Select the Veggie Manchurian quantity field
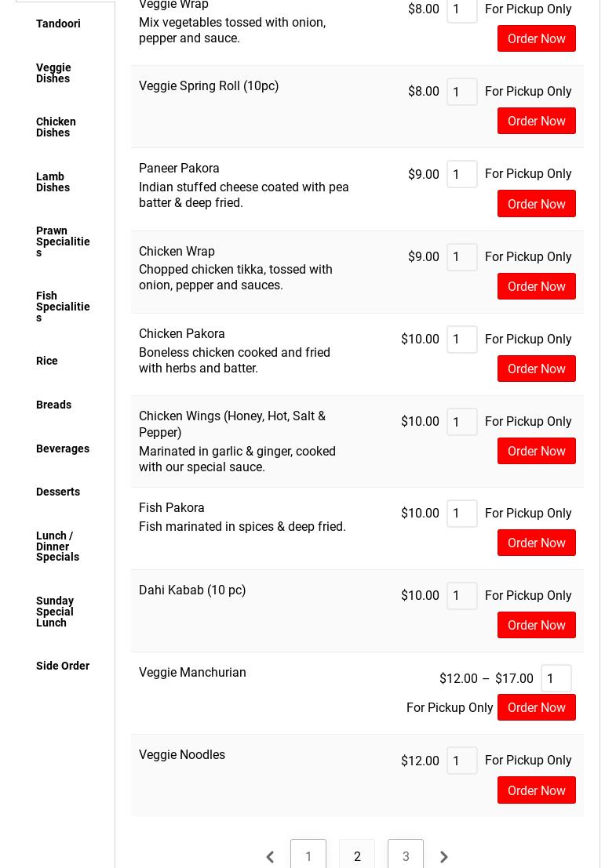Image resolution: width=616 pixels, height=868 pixels. tap(556, 678)
